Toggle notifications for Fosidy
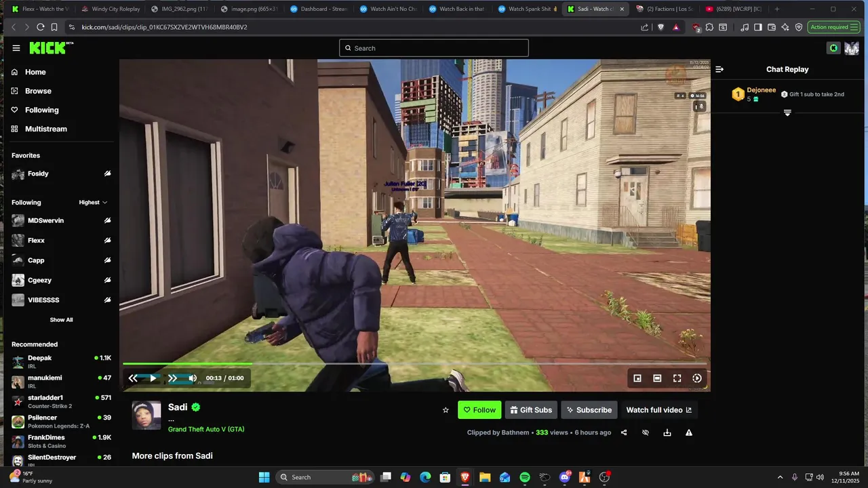 pyautogui.click(x=107, y=174)
